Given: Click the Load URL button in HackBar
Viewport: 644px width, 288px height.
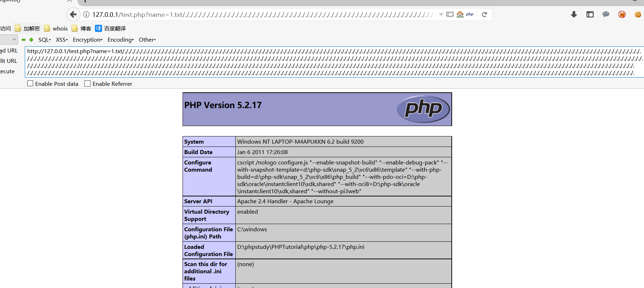Looking at the screenshot, I should [9, 51].
